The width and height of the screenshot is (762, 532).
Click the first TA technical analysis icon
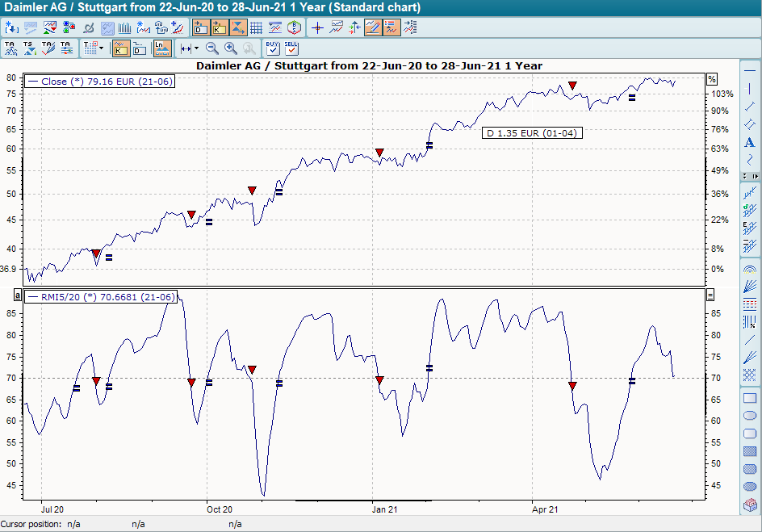point(11,47)
